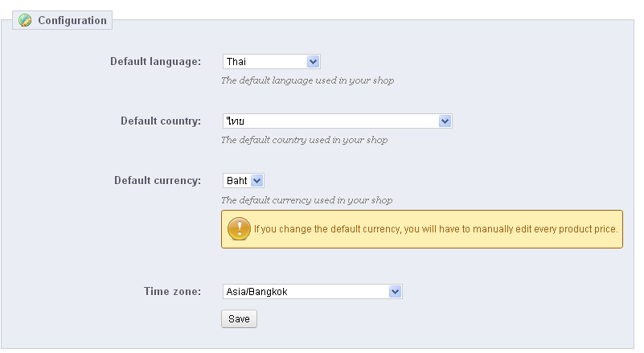Open the Default currency dropdown arrow

point(257,181)
